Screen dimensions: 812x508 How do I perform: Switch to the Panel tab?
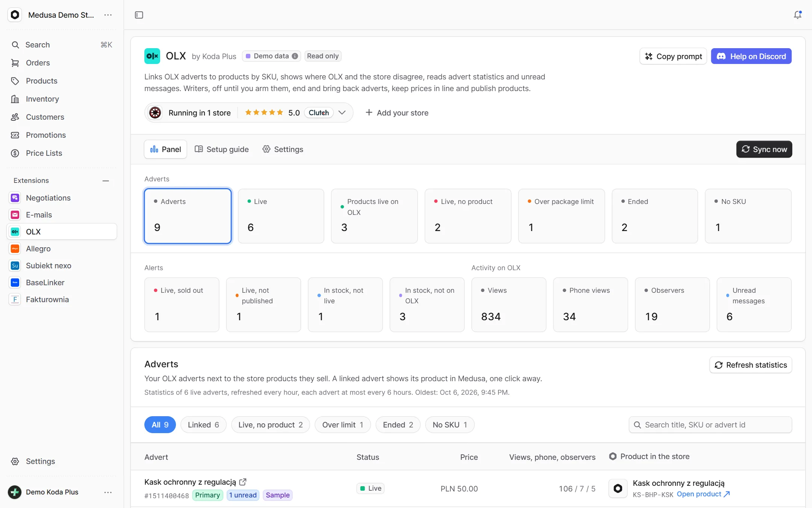tap(165, 149)
